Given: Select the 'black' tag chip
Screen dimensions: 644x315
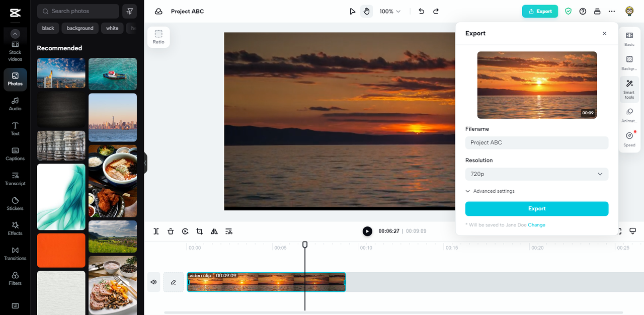Looking at the screenshot, I should pos(48,28).
